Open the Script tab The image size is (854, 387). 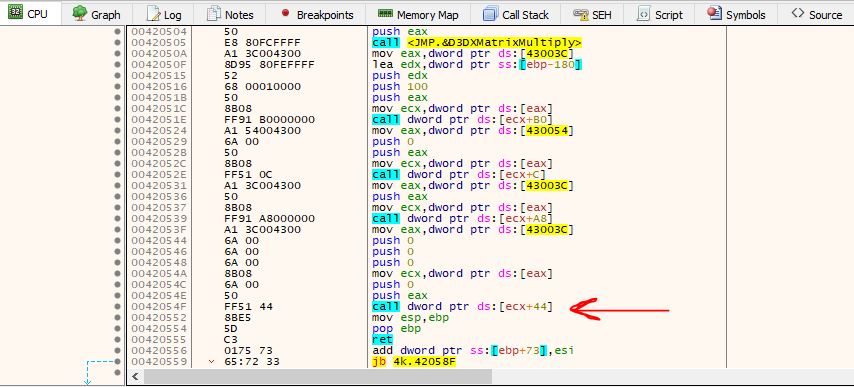point(661,14)
